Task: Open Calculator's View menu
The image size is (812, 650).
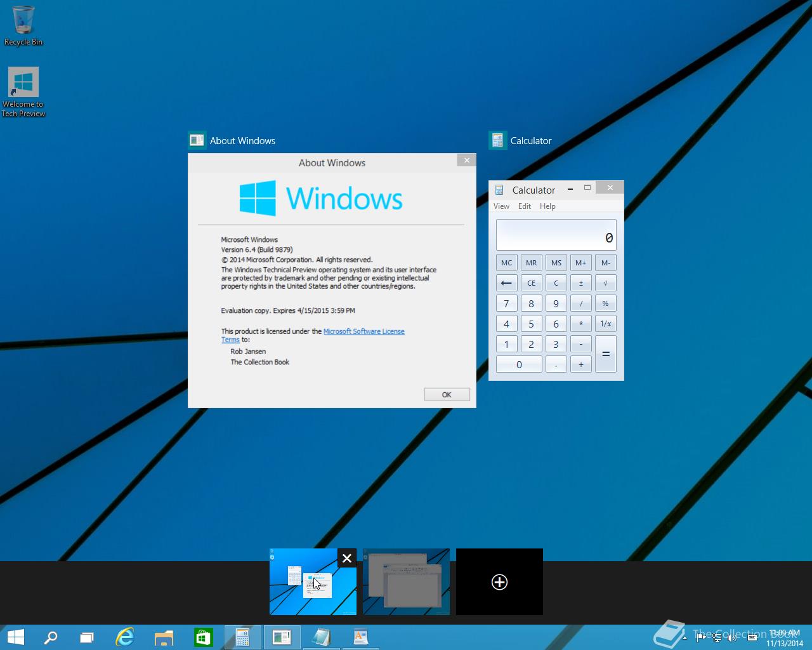Action: point(501,206)
